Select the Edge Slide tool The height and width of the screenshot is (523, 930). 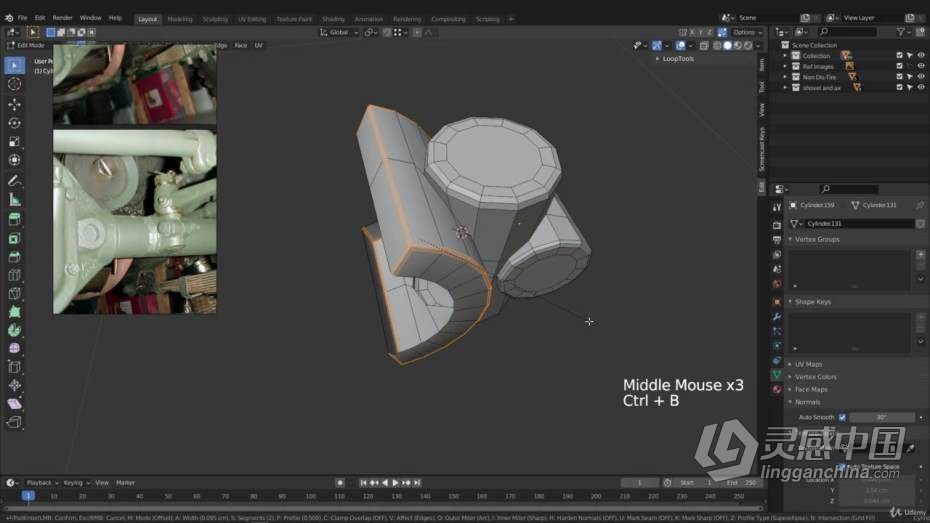pos(14,367)
